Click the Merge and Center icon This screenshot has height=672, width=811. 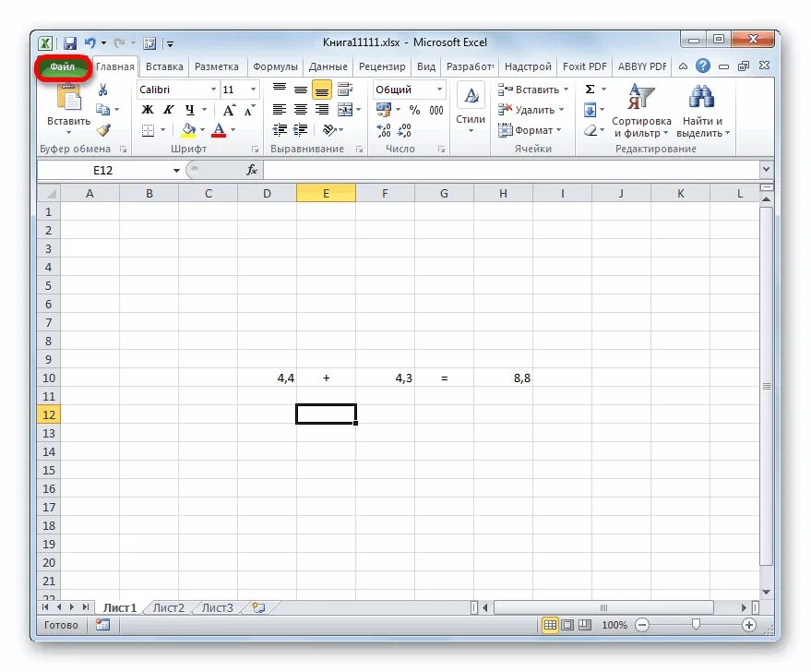345,110
